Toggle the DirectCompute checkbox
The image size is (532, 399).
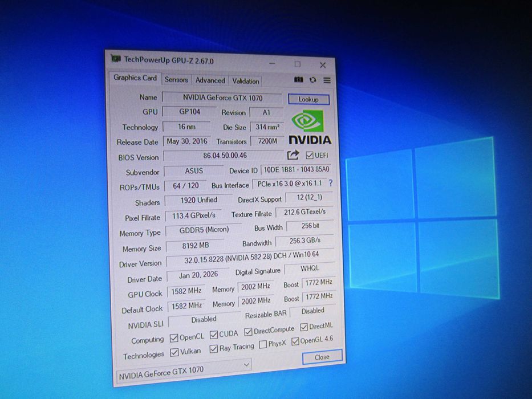tap(249, 332)
